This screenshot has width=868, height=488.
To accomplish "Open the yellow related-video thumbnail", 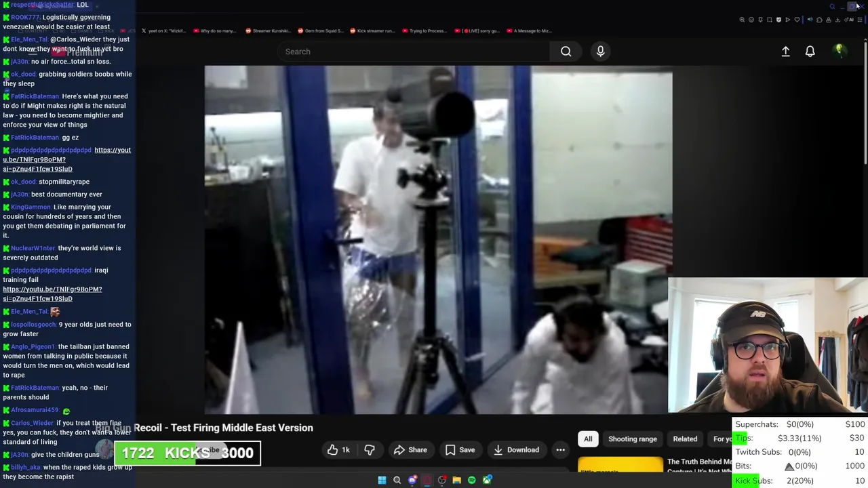I will [620, 466].
